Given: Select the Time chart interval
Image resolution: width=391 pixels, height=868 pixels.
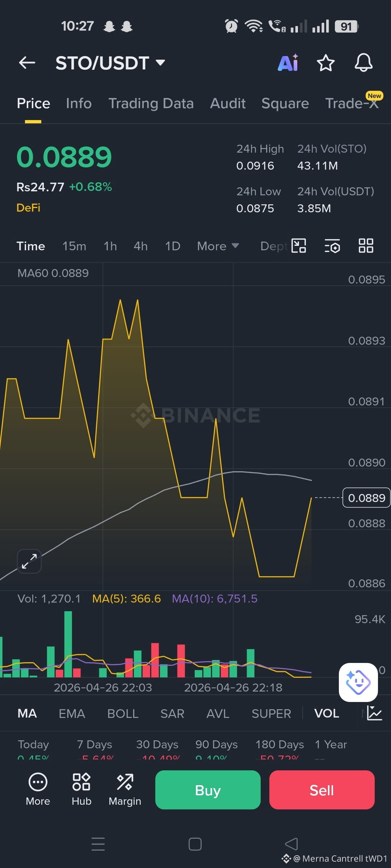Looking at the screenshot, I should tap(31, 246).
